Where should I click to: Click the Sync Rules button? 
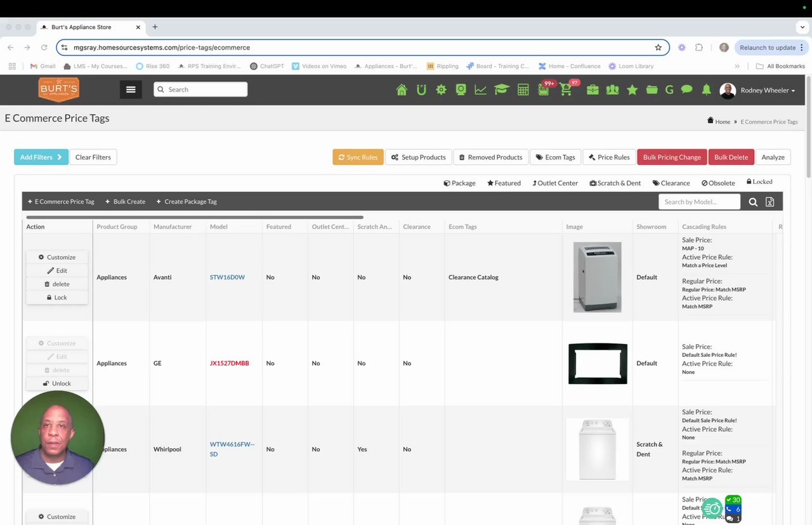point(358,157)
